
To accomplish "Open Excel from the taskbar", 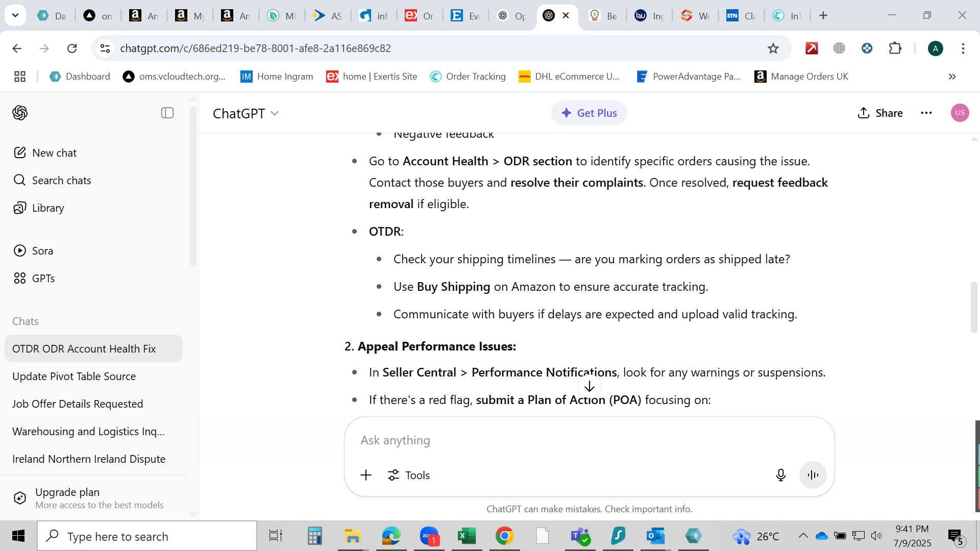I will point(466,536).
